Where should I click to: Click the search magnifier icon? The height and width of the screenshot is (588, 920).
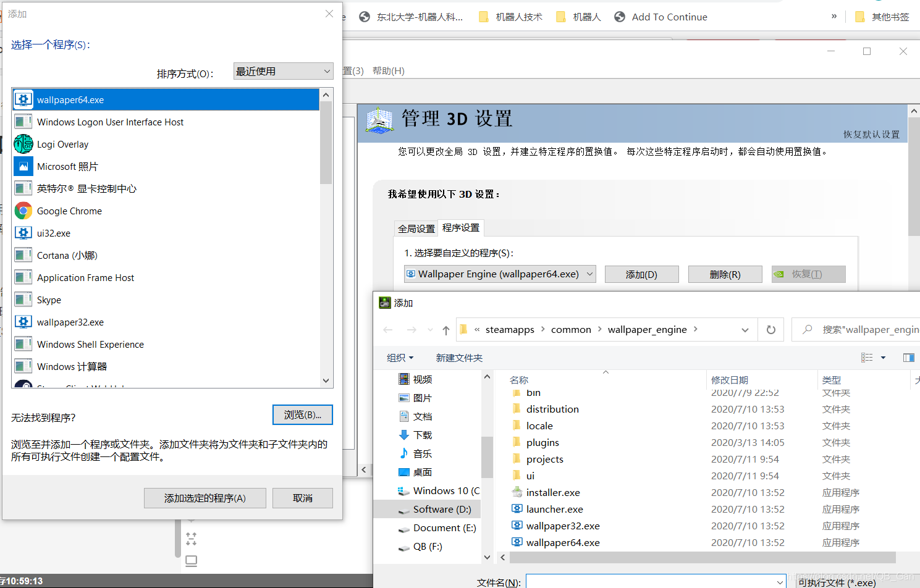click(807, 330)
